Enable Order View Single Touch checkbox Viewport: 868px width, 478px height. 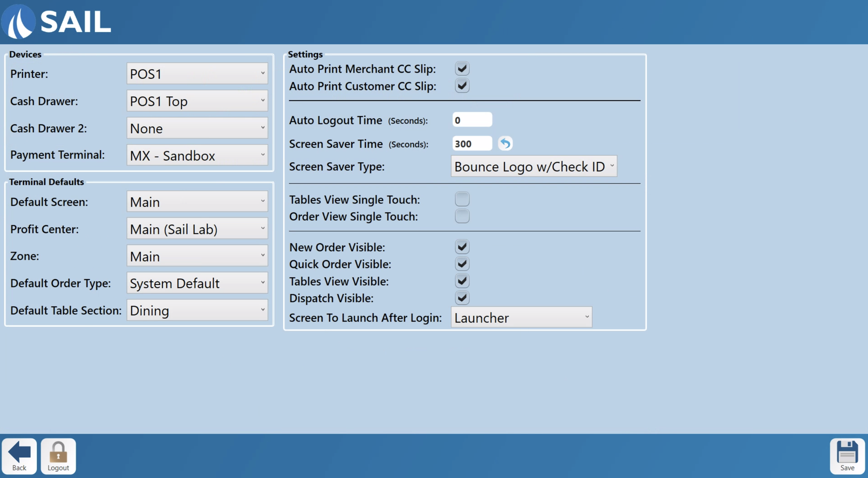[462, 216]
